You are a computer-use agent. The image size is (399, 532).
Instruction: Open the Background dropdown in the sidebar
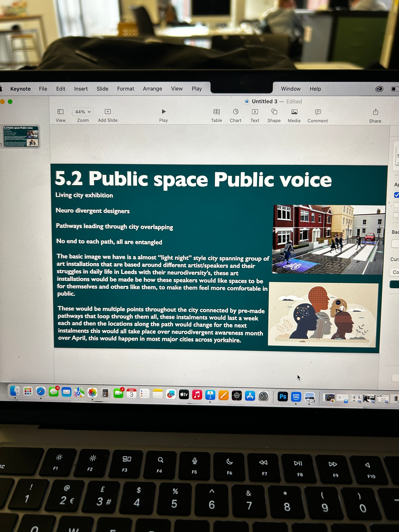395,244
